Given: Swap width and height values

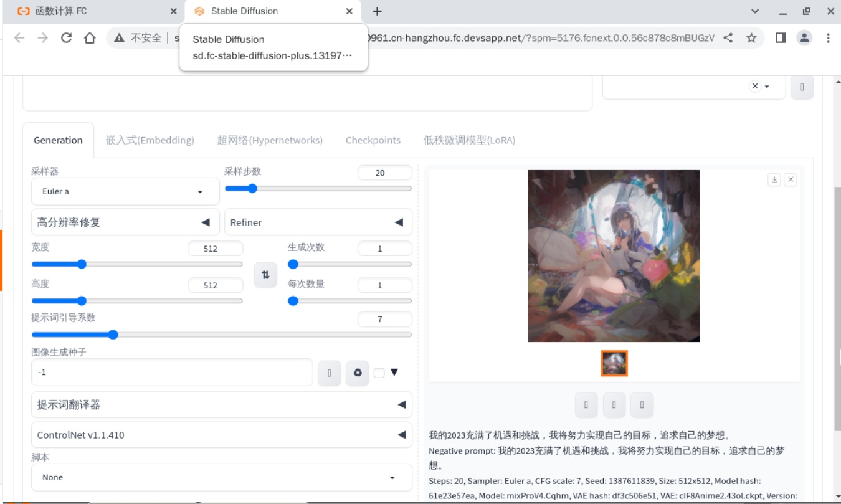Looking at the screenshot, I should click(265, 275).
